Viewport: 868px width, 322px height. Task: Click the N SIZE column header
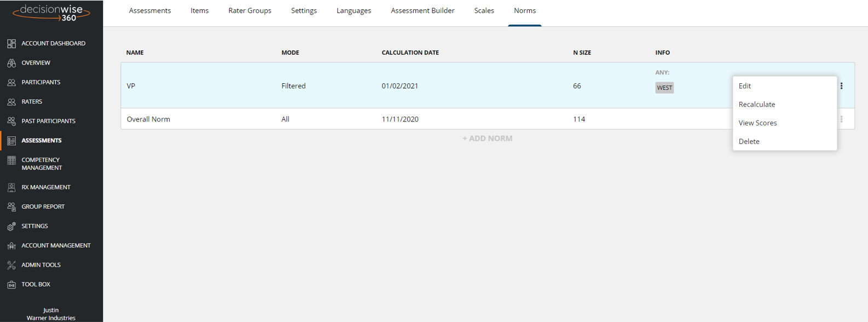coord(582,53)
